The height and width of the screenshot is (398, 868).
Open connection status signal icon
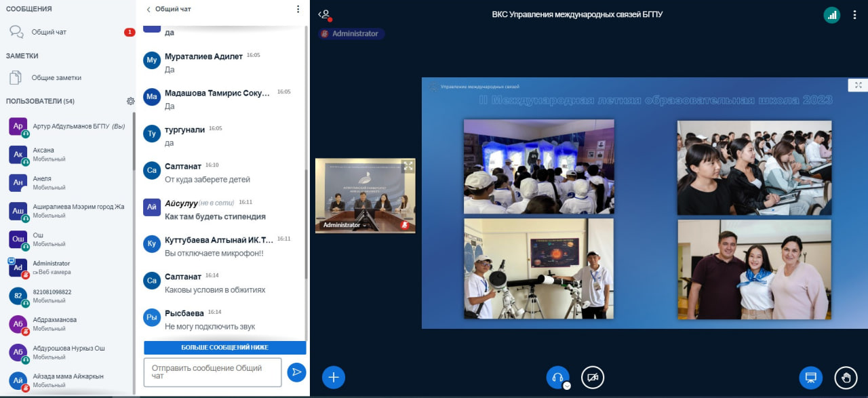pyautogui.click(x=831, y=14)
